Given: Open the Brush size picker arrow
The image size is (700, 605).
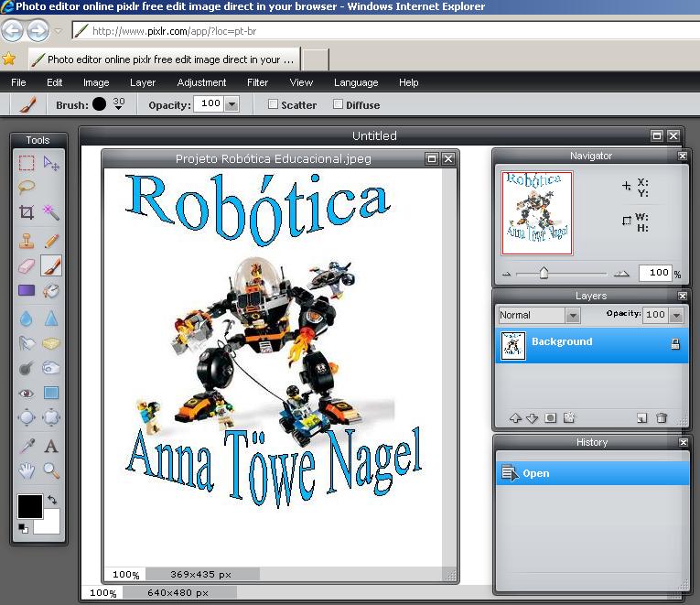Looking at the screenshot, I should click(118, 108).
